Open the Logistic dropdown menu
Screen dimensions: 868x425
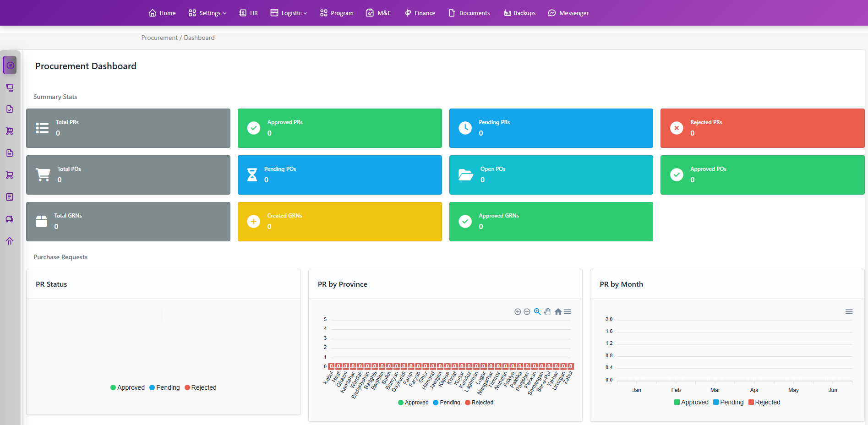(289, 13)
